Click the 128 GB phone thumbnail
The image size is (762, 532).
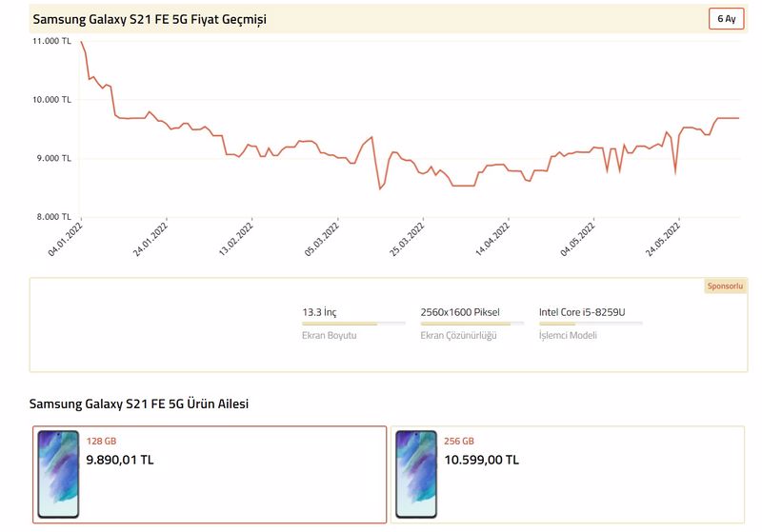(x=58, y=473)
